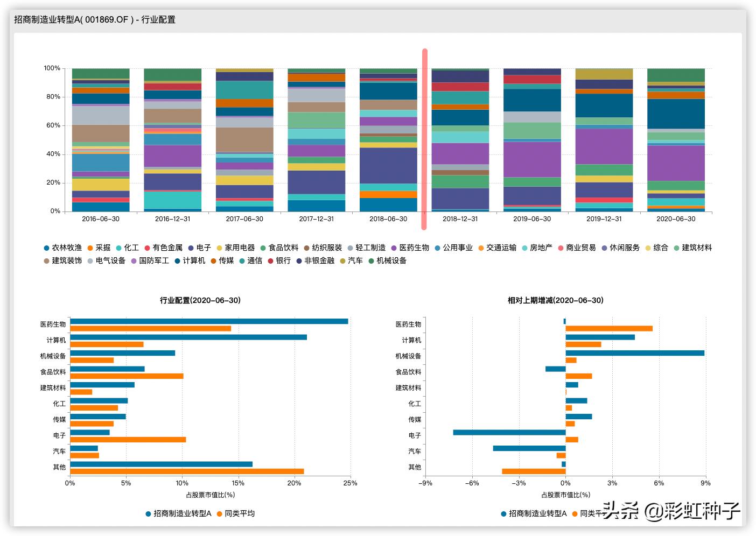Click the 2018-06-30 stacked bar's large indigo segment
The image size is (756, 536).
tap(388, 166)
